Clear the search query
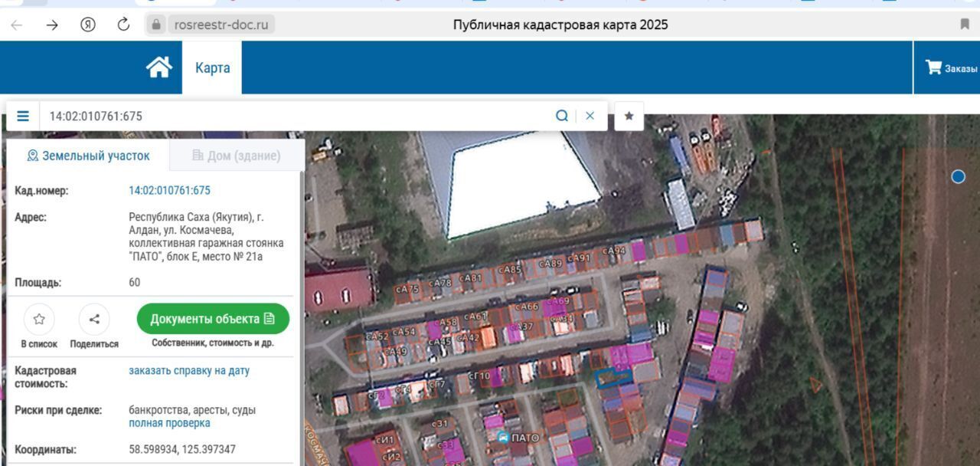 (x=590, y=116)
